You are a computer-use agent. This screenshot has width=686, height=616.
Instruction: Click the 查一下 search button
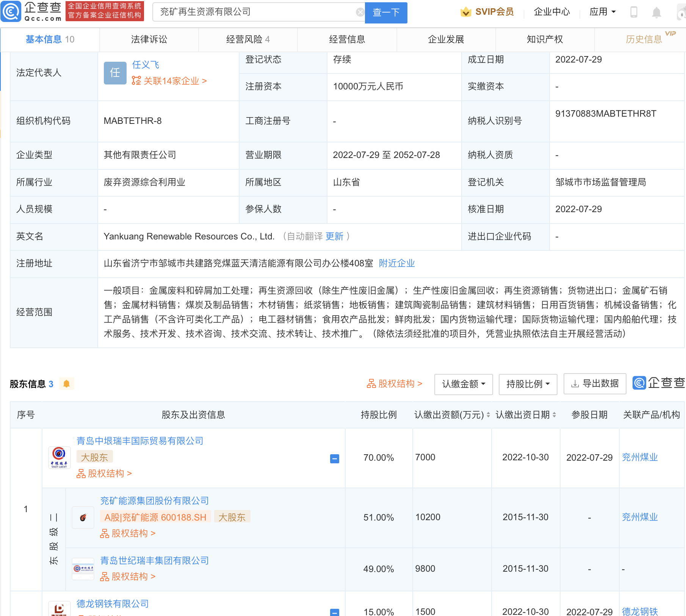tap(386, 13)
